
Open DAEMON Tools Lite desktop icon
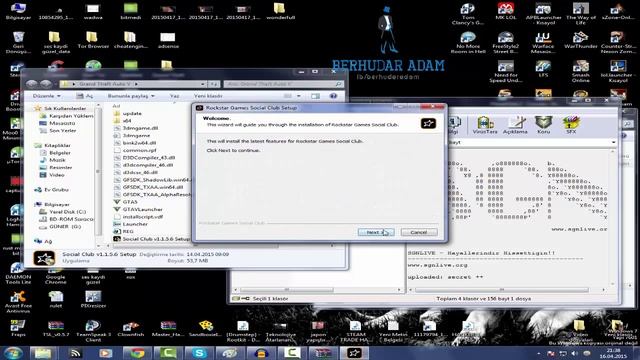click(18, 273)
